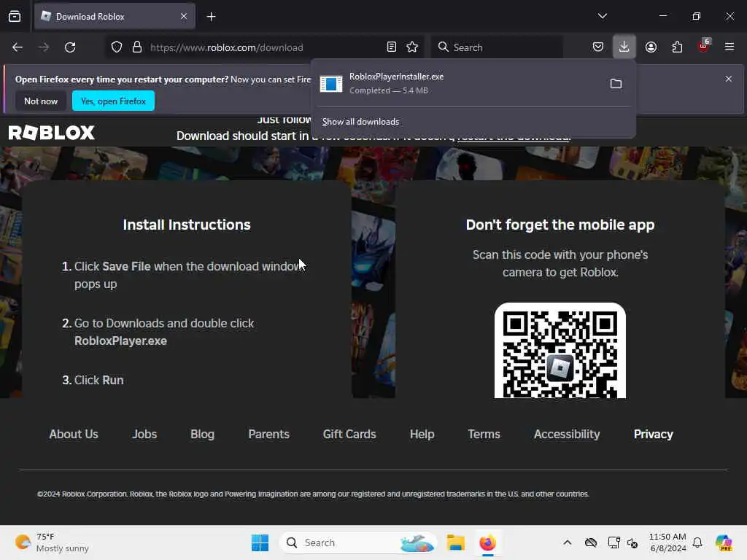Go forward one page

coord(44,47)
